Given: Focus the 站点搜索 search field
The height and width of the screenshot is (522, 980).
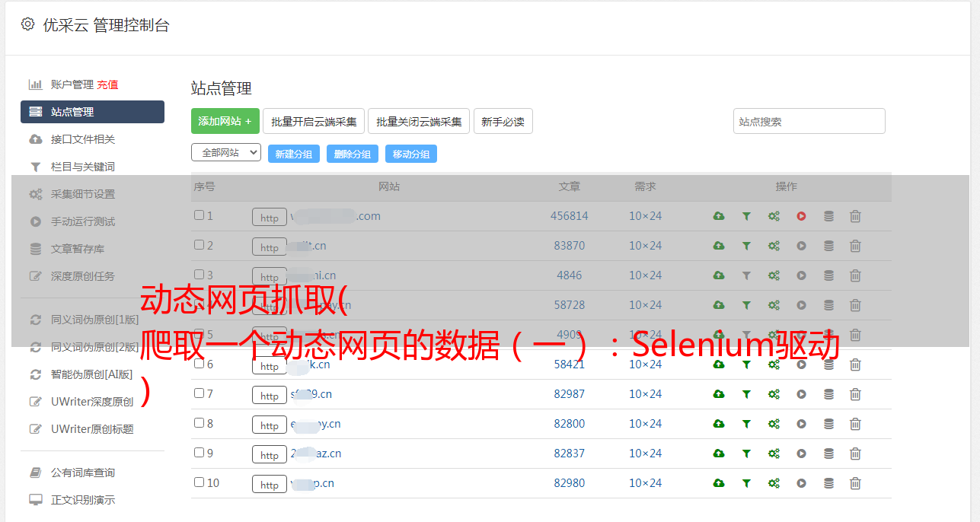Looking at the screenshot, I should 809,121.
